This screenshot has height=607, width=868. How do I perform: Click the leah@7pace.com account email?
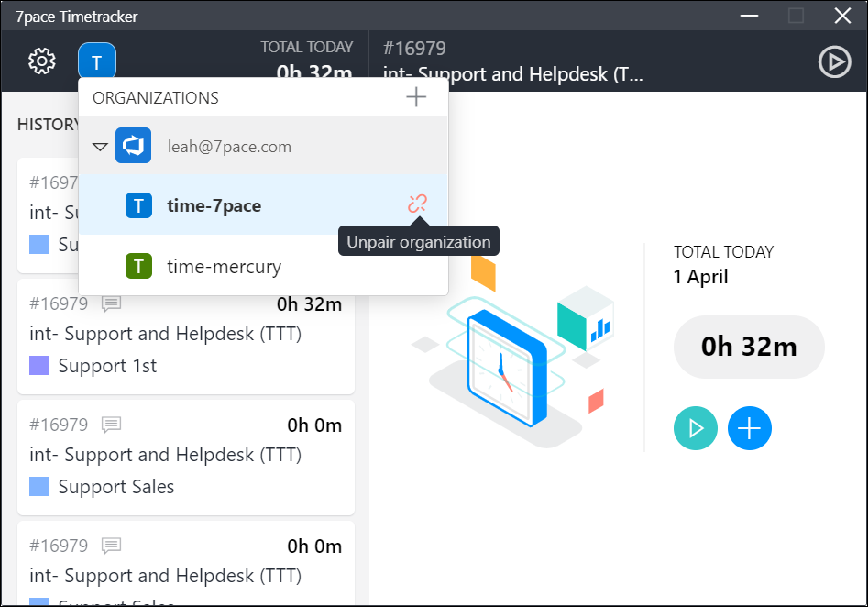click(x=229, y=147)
